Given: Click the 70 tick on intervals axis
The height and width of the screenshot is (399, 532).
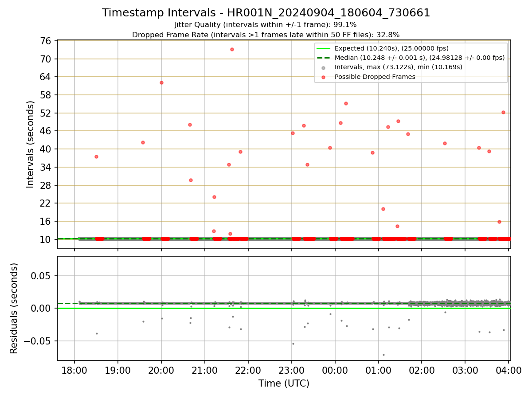Looking at the screenshot, I should pos(47,59).
